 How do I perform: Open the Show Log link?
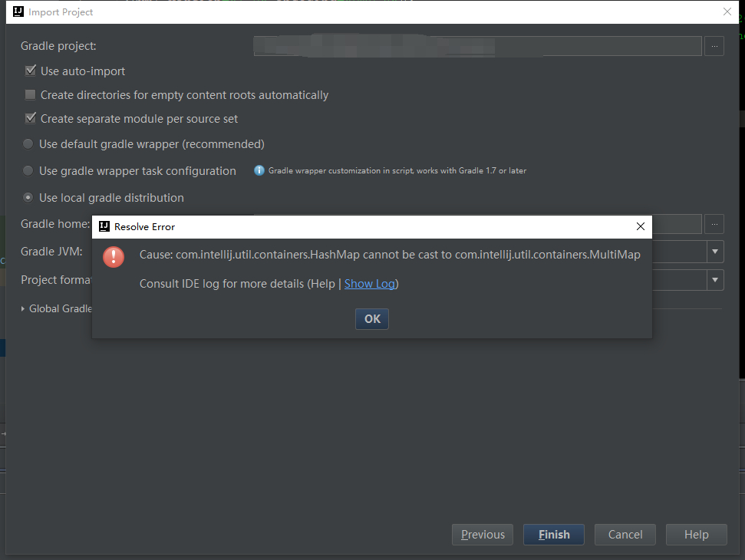coord(370,284)
